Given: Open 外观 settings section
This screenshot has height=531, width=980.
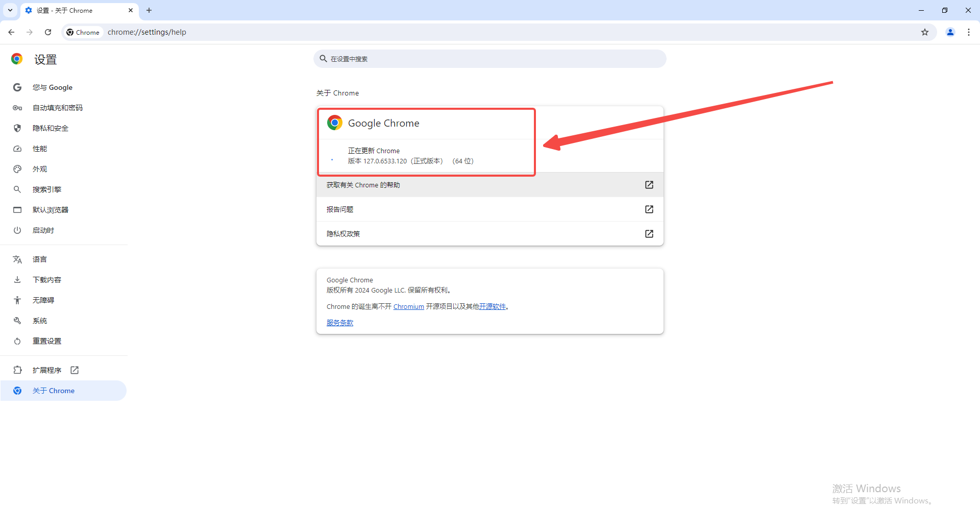Looking at the screenshot, I should click(x=63, y=169).
